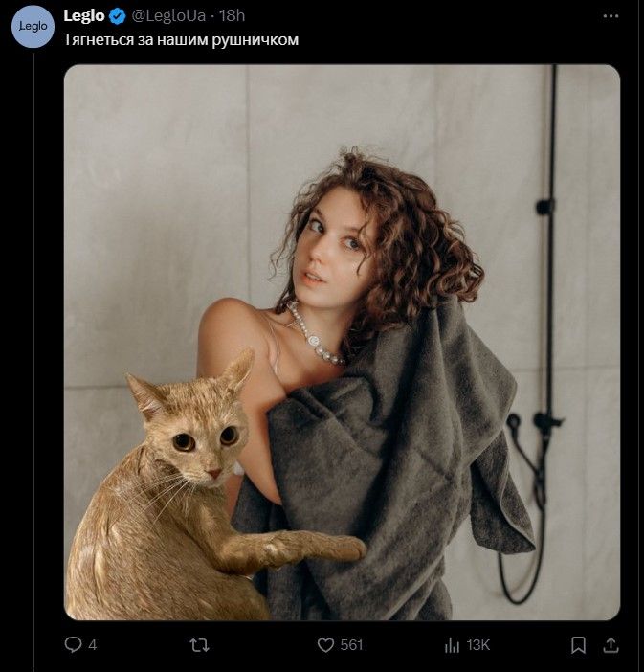The height and width of the screenshot is (672, 644).
Task: Open the three-dot More menu
Action: (611, 16)
